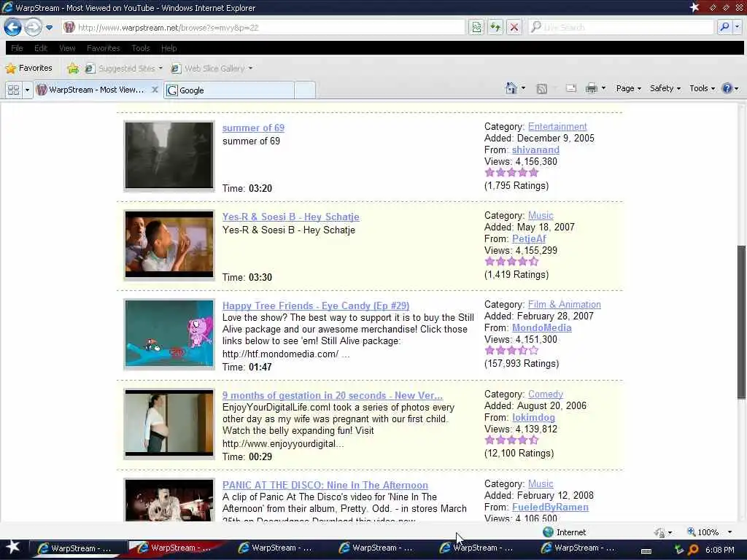Open user PetjeAf profile link

[529, 238]
